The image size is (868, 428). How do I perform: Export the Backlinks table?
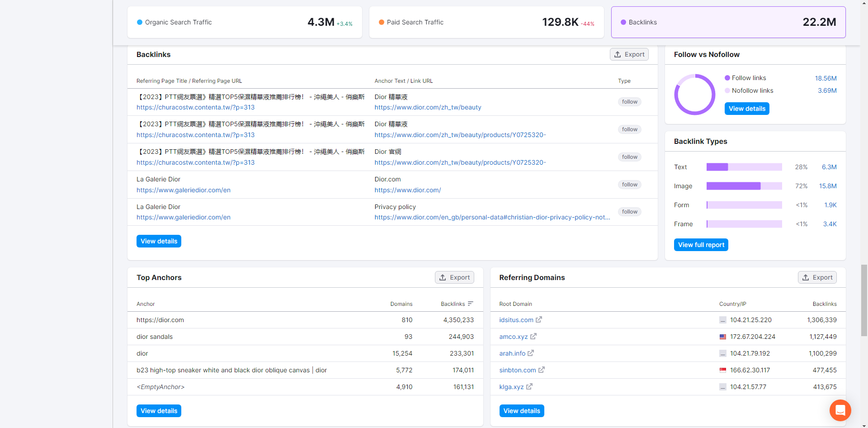click(x=629, y=54)
